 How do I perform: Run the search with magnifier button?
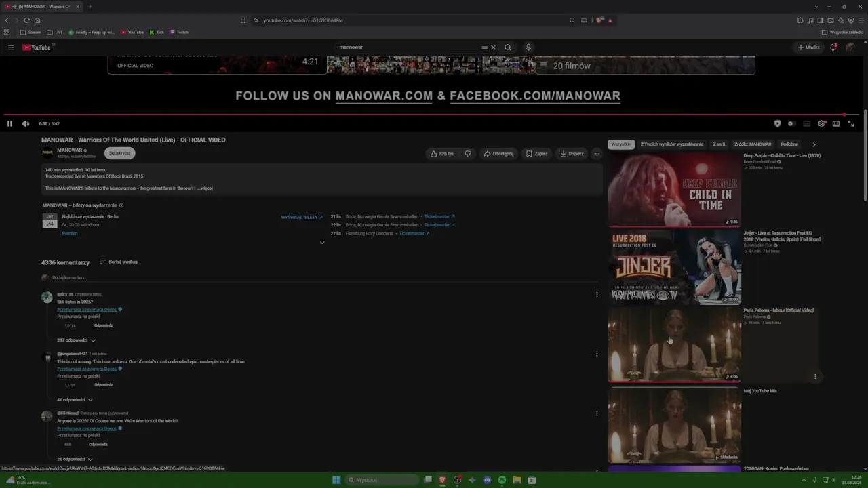[x=508, y=47]
